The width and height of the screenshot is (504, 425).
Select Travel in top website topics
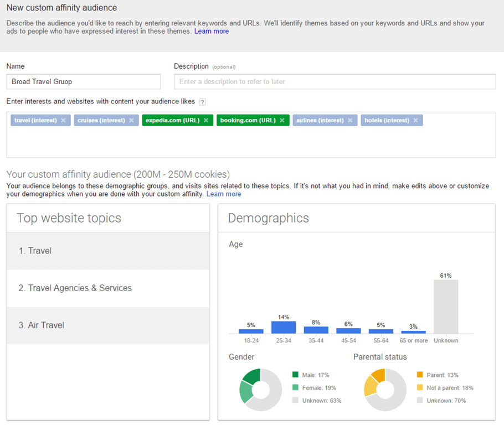[108, 251]
